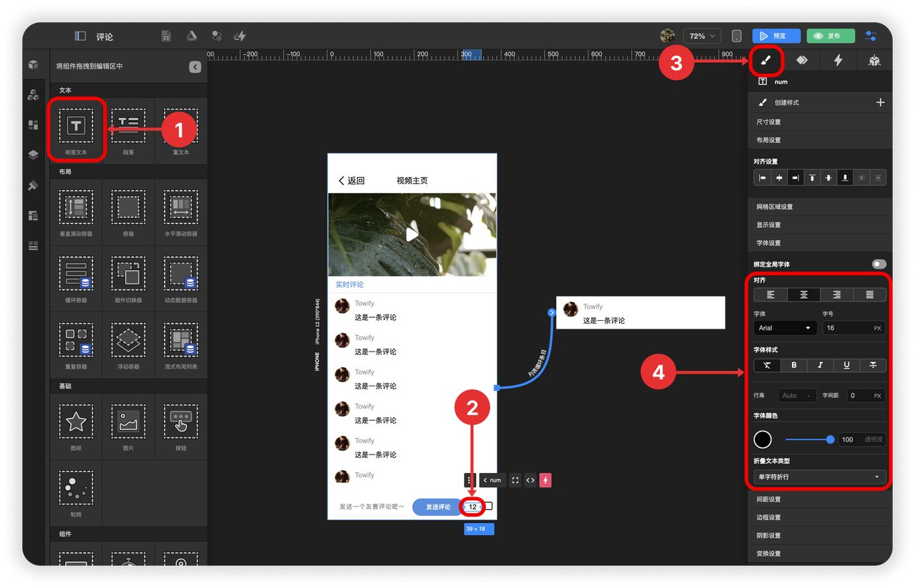Viewport: 915px width, 588px height.
Task: Expand the 间距设置 spacing settings section
Action: pos(820,499)
